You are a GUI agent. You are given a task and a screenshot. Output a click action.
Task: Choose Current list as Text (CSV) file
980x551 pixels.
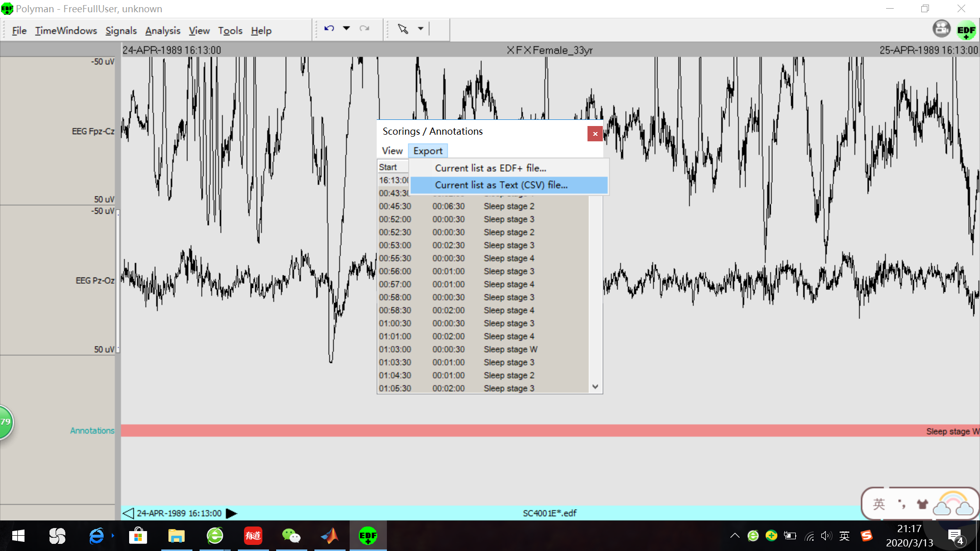[501, 185]
